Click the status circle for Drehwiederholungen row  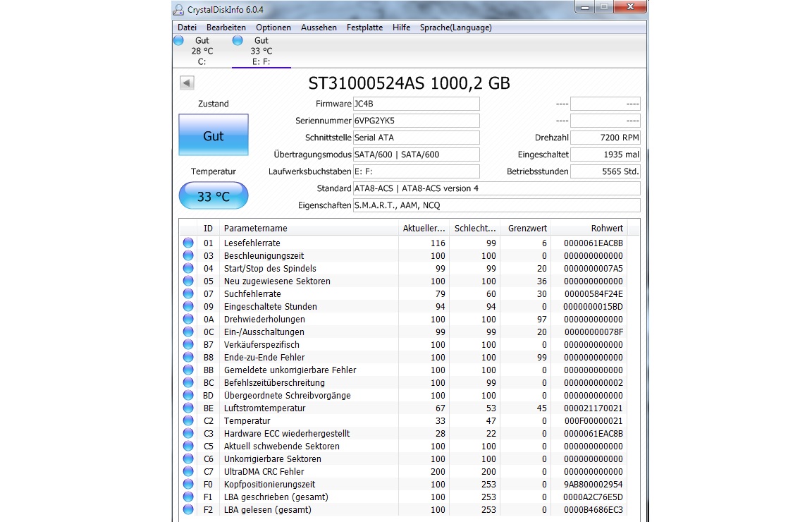[188, 319]
